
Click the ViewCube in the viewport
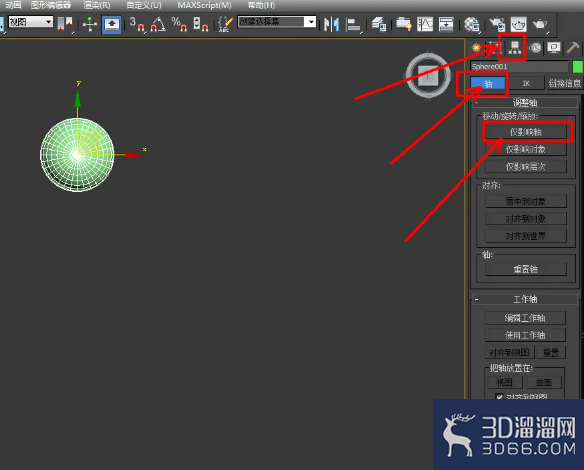(428, 76)
